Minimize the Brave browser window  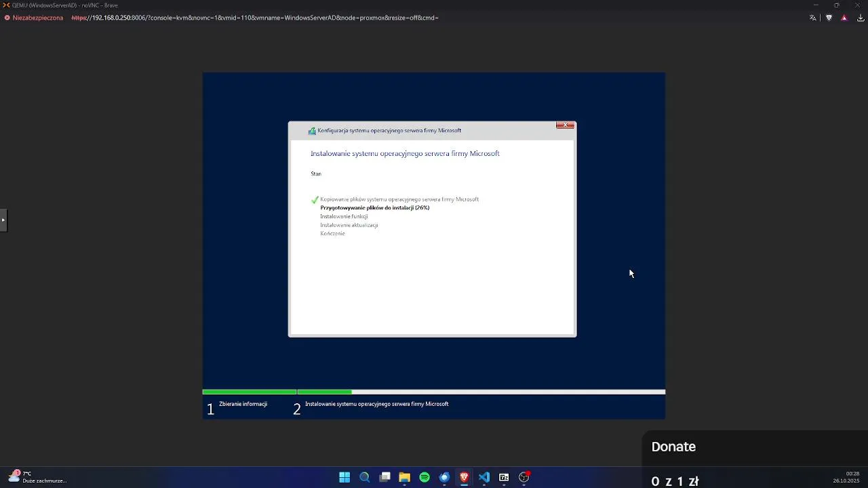pos(816,5)
